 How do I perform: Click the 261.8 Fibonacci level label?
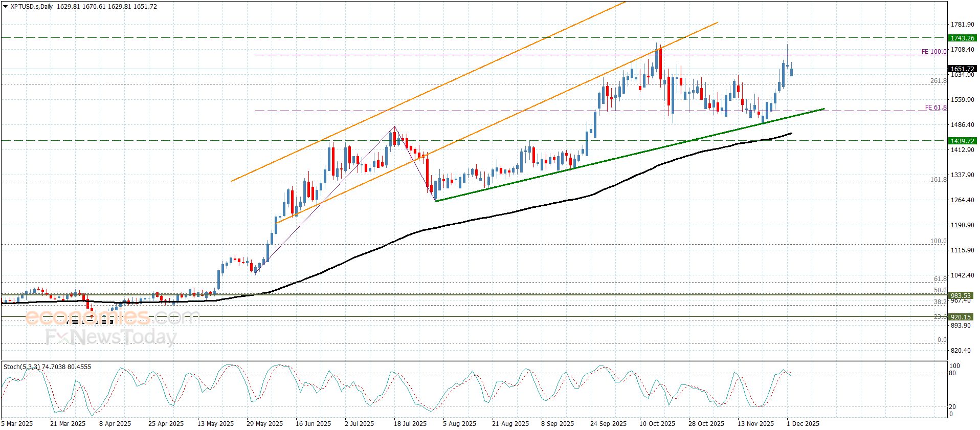938,81
